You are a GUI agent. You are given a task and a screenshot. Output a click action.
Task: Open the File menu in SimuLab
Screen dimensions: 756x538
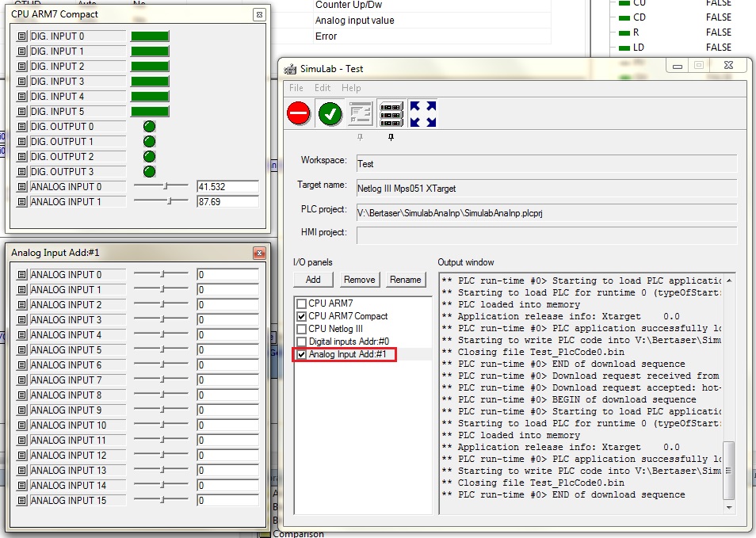[x=296, y=88]
